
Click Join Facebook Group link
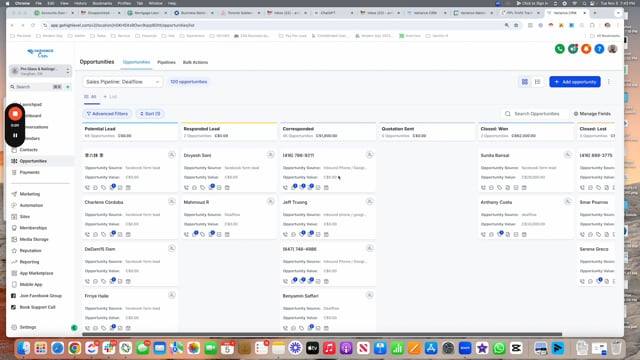pyautogui.click(x=41, y=296)
